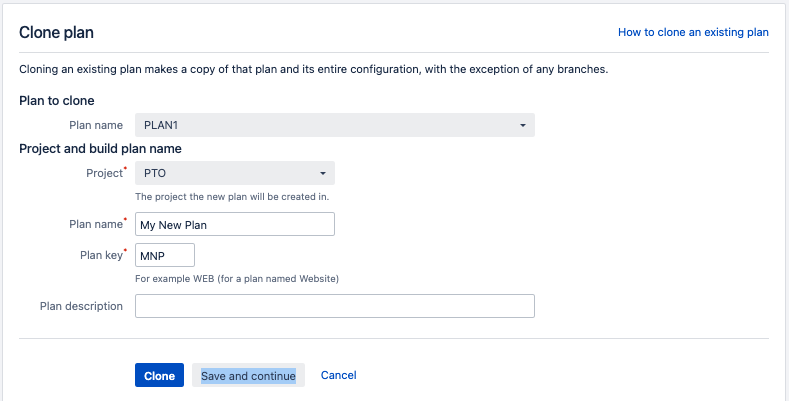This screenshot has width=789, height=401.
Task: Click the 'For example WEB' hint text
Action: [236, 279]
